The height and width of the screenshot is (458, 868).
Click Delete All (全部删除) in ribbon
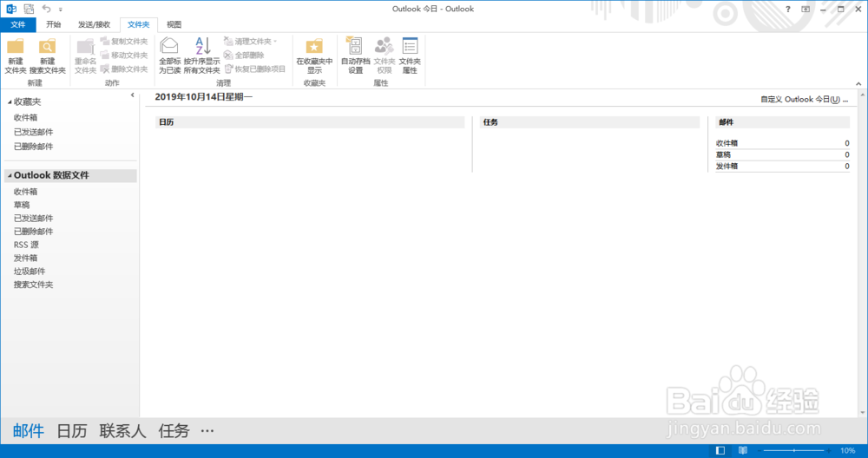[244, 56]
